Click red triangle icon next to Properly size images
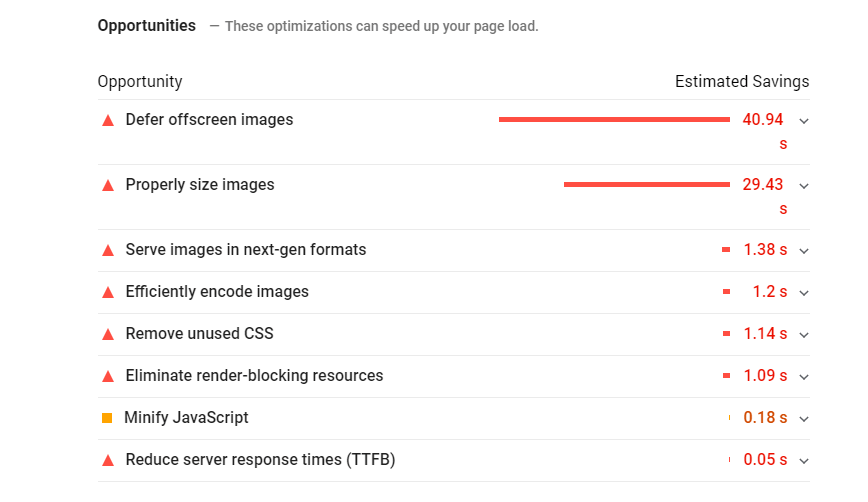868x502 pixels. click(x=108, y=185)
